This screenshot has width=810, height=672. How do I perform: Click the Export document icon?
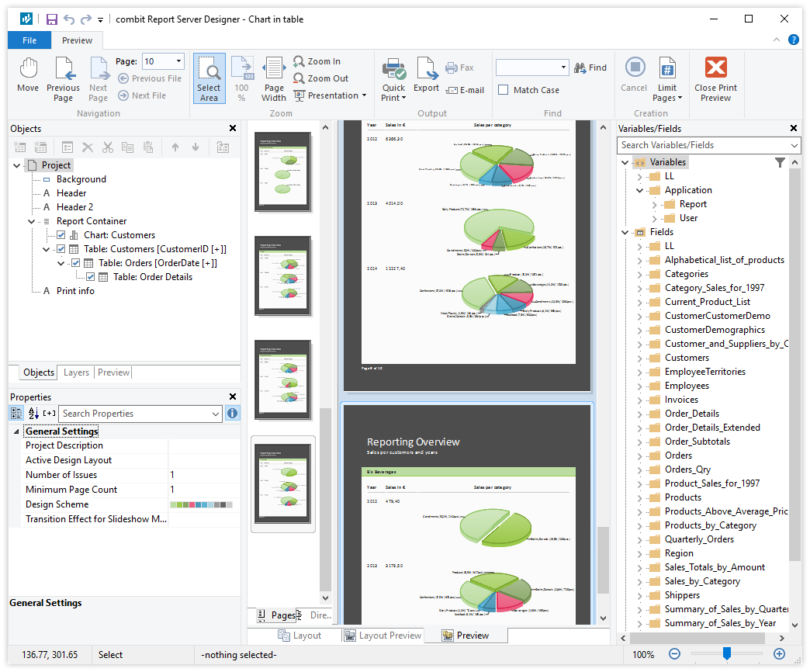click(x=427, y=75)
